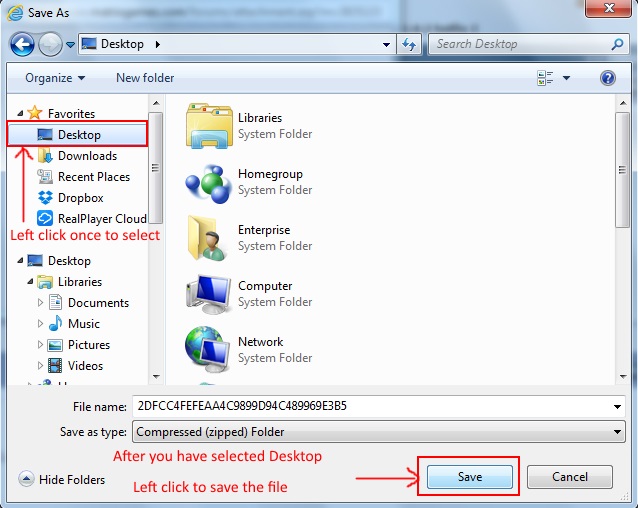Click the search magnifier icon
The width and height of the screenshot is (638, 508).
pyautogui.click(x=617, y=44)
